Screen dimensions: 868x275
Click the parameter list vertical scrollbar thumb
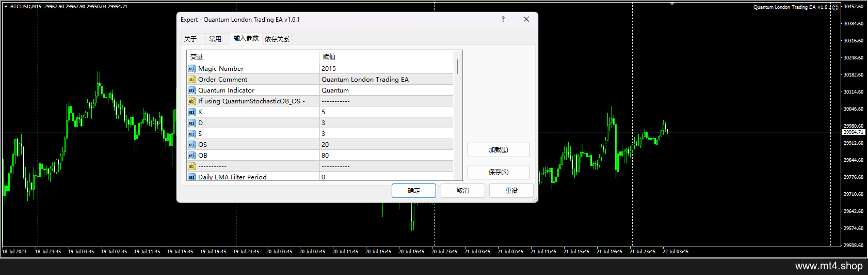[x=457, y=67]
